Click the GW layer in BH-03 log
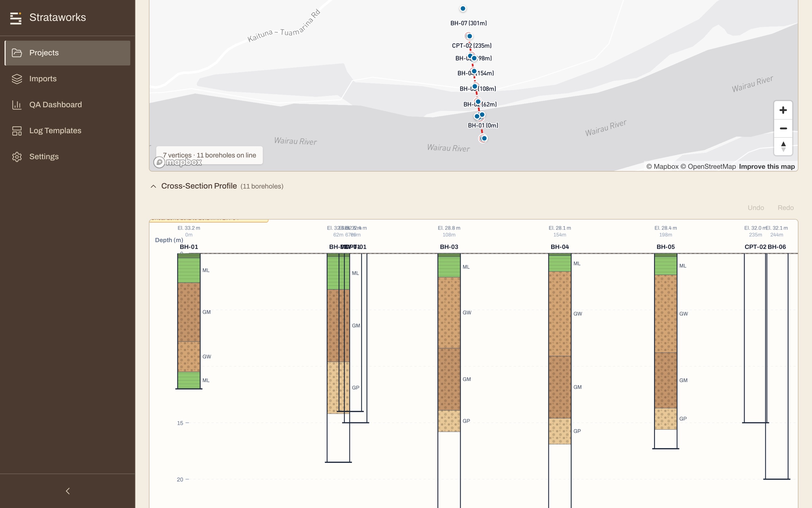This screenshot has height=508, width=812. pos(449,313)
